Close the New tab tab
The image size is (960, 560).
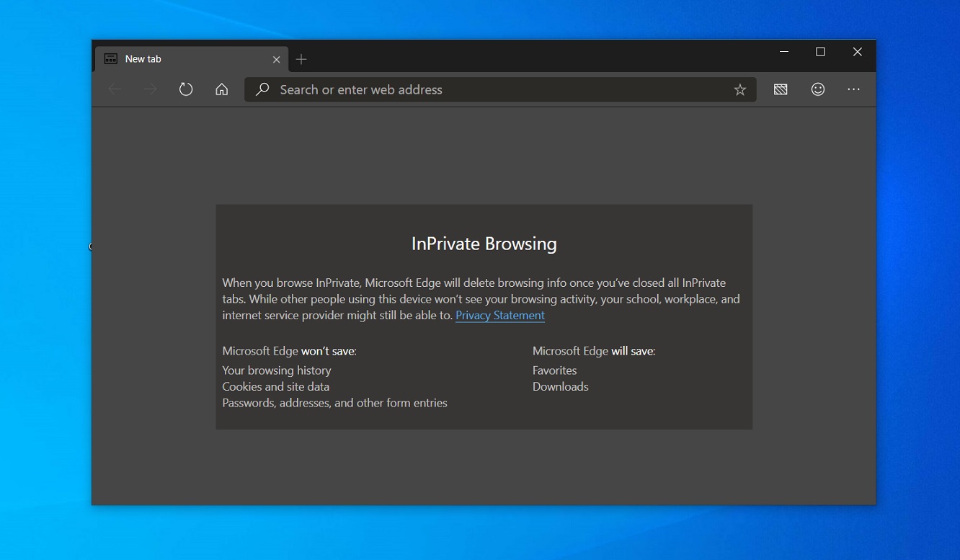(x=276, y=60)
